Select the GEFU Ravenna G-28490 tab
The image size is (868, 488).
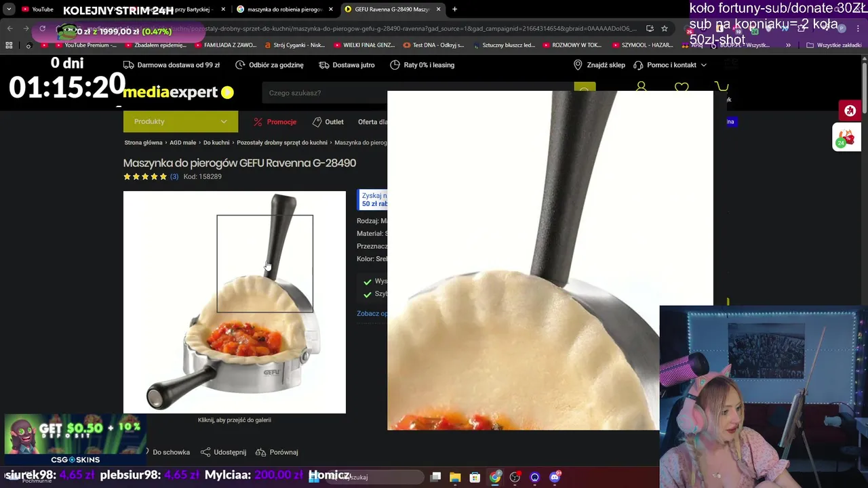coord(392,9)
